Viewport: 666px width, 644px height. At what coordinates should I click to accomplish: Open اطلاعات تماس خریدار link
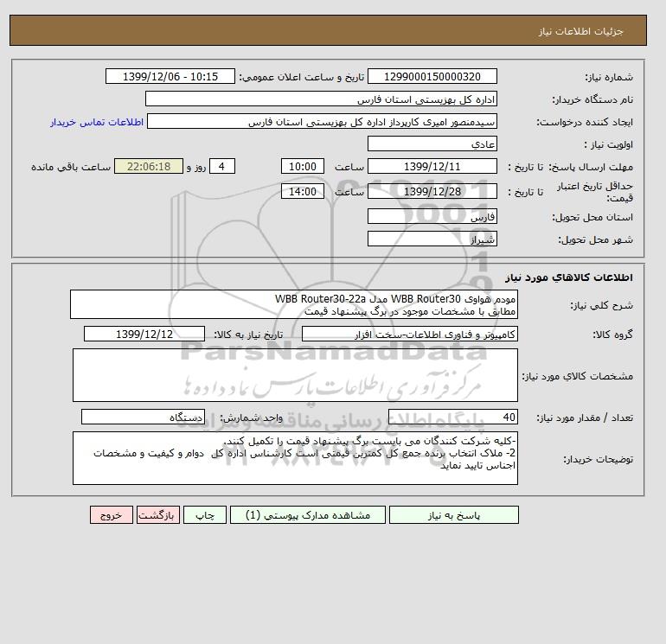point(97,122)
